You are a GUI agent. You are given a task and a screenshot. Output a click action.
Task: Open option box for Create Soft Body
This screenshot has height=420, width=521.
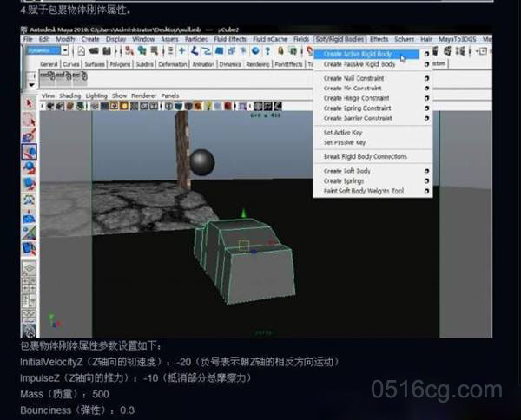[x=426, y=171]
